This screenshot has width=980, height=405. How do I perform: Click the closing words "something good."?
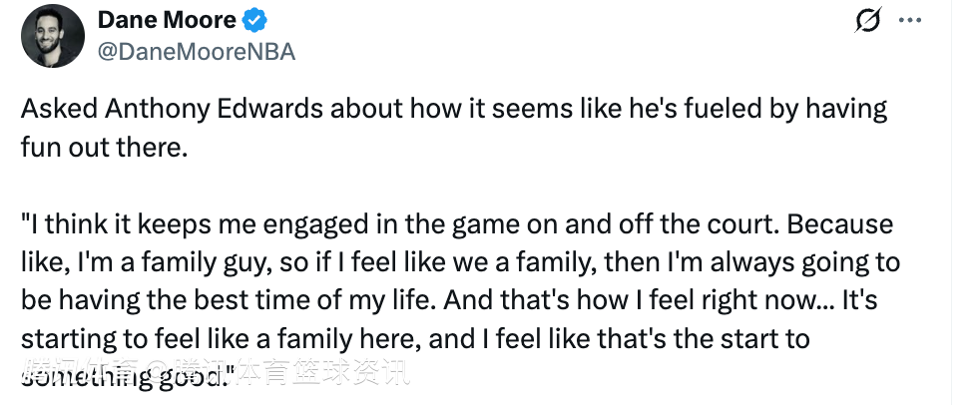127,378
